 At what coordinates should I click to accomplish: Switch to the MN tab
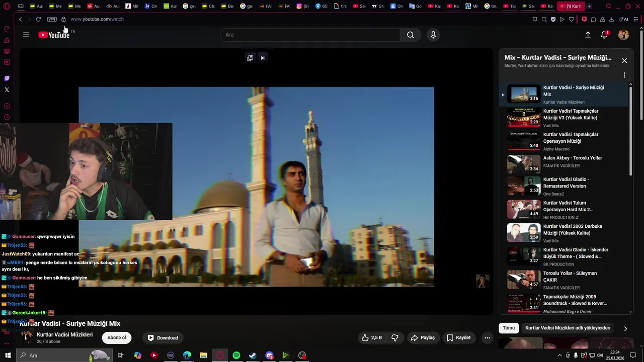point(472,6)
